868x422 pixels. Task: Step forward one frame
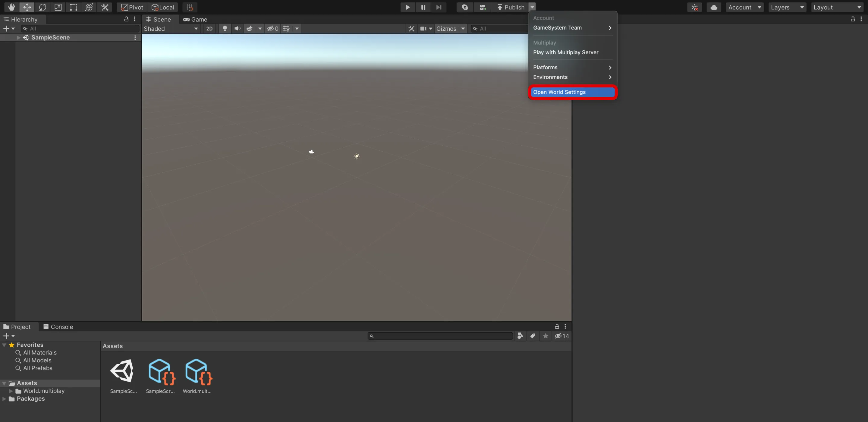pos(439,7)
